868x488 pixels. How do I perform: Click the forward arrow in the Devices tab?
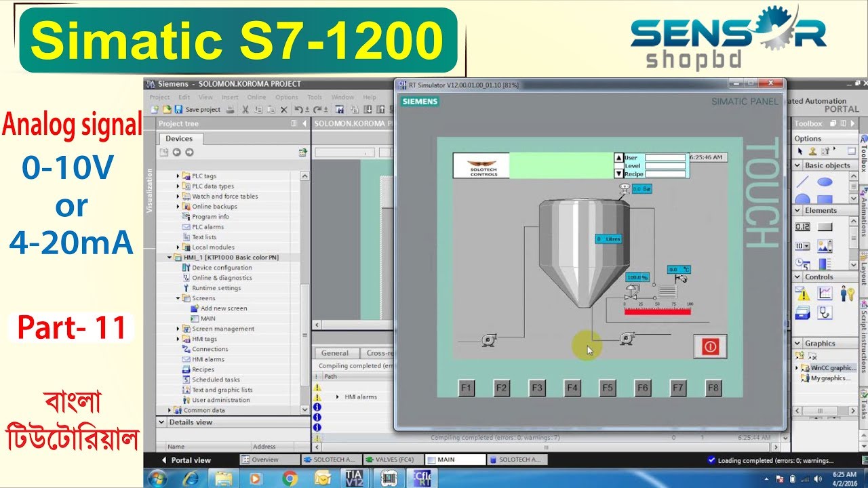click(x=189, y=152)
